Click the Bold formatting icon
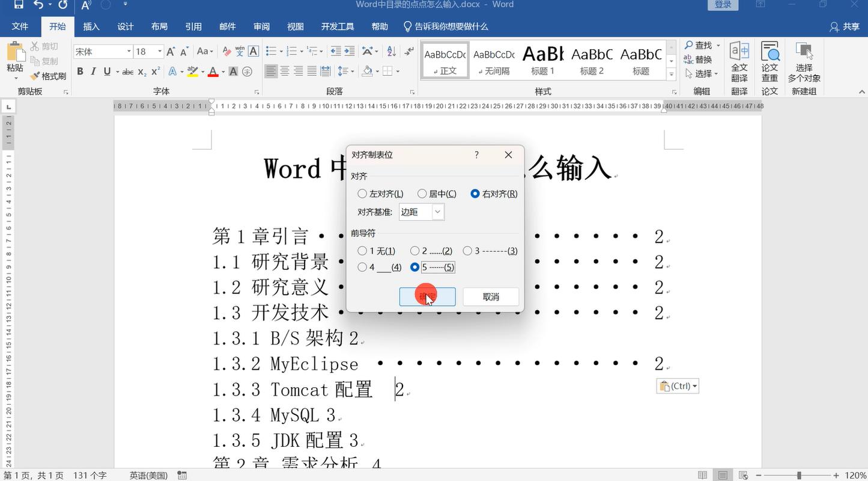The width and height of the screenshot is (868, 481). pyautogui.click(x=80, y=72)
